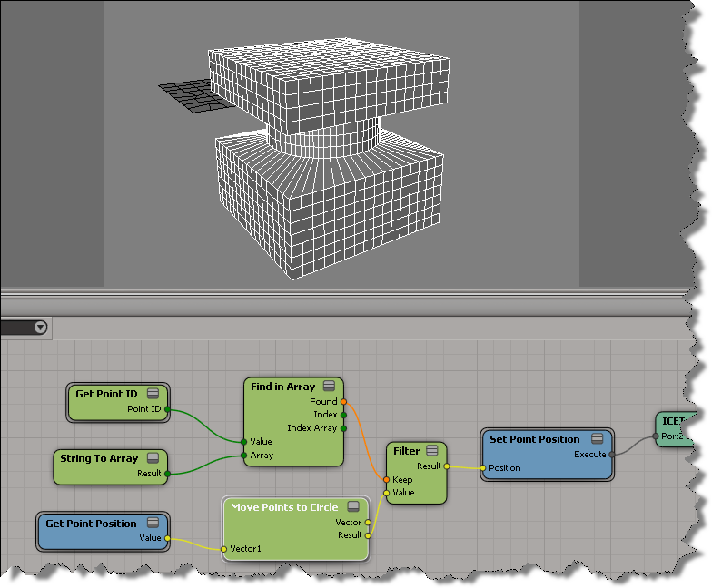
Task: Select the Keep input port on Filter
Action: (x=387, y=479)
